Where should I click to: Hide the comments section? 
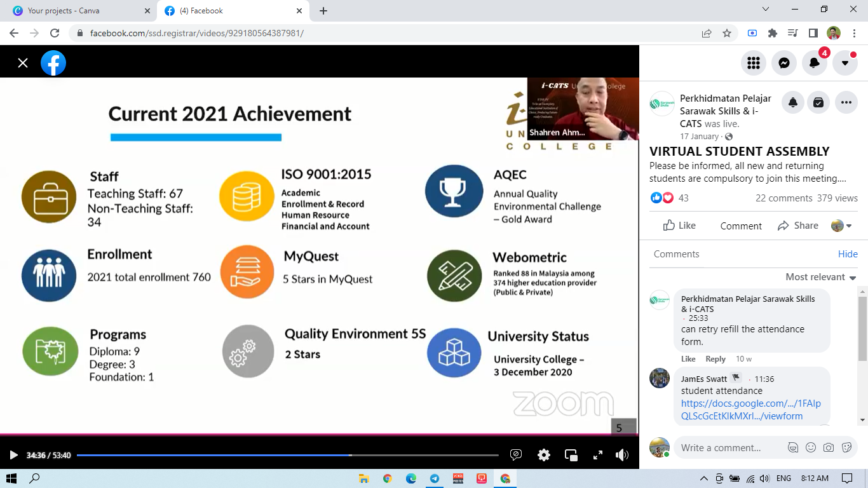pos(848,254)
